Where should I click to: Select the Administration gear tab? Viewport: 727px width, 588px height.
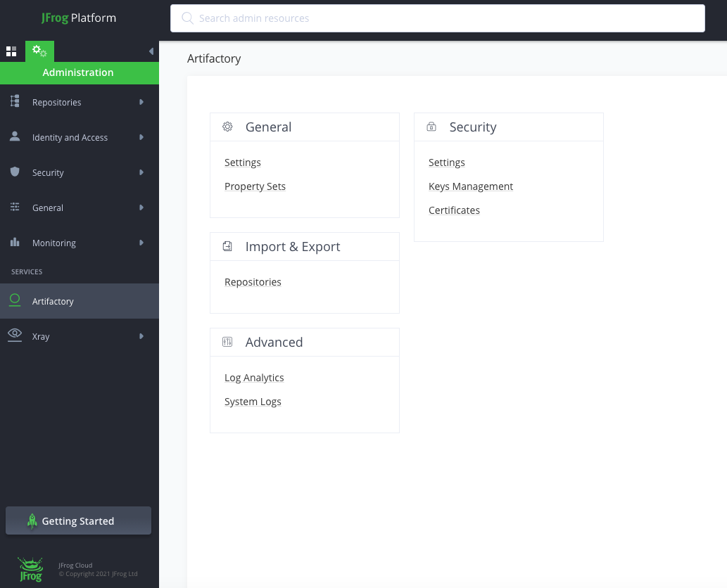39,51
